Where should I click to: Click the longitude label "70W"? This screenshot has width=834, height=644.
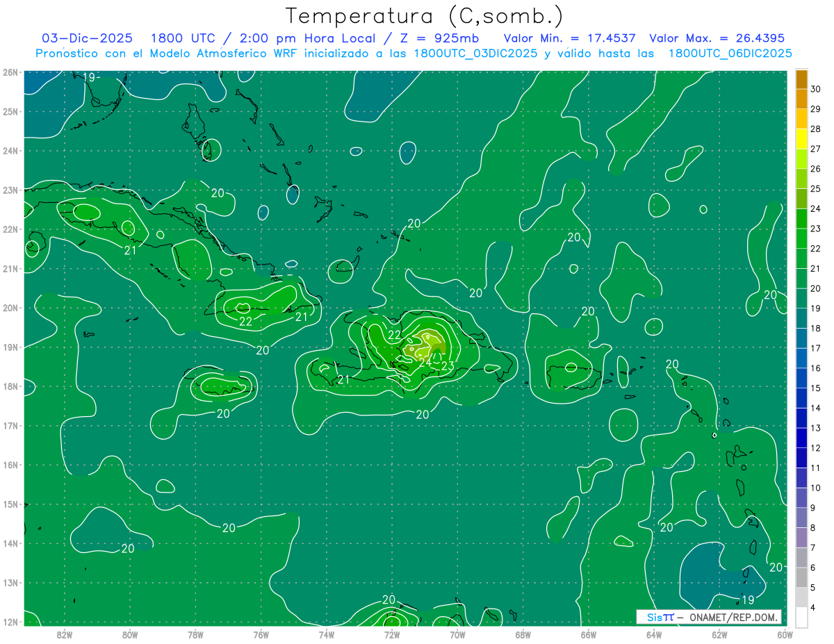[457, 634]
